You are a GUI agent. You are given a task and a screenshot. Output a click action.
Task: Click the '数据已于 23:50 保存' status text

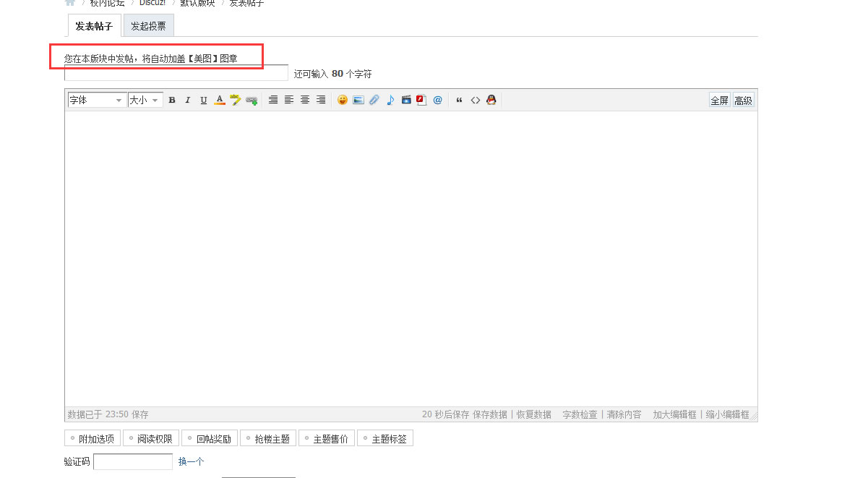(x=108, y=414)
